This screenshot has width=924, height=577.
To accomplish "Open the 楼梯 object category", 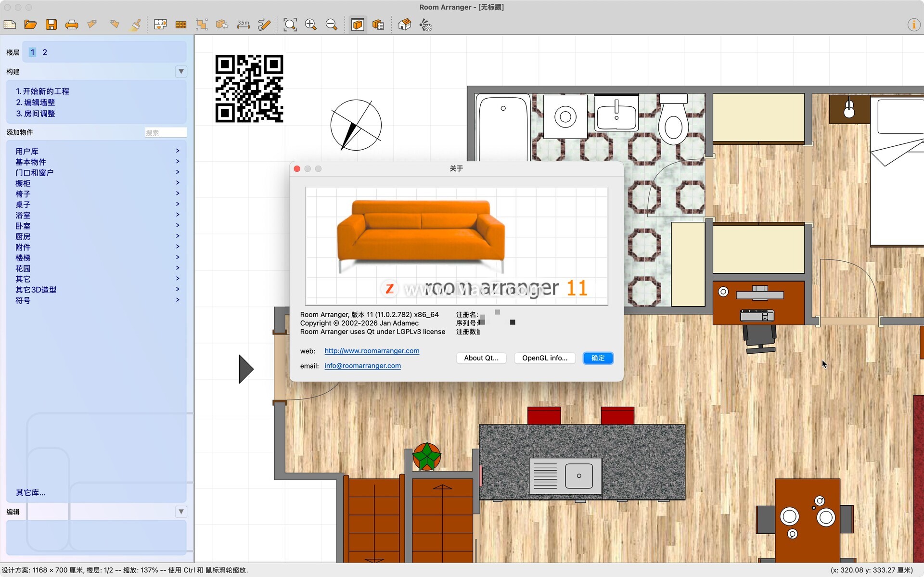I will coord(97,257).
